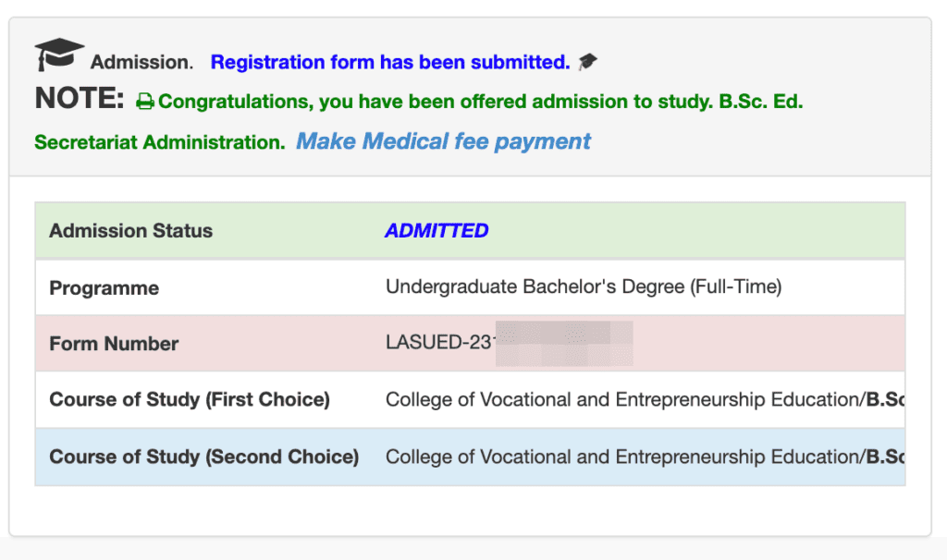Click the printer icon before the congratulations message

(x=144, y=102)
